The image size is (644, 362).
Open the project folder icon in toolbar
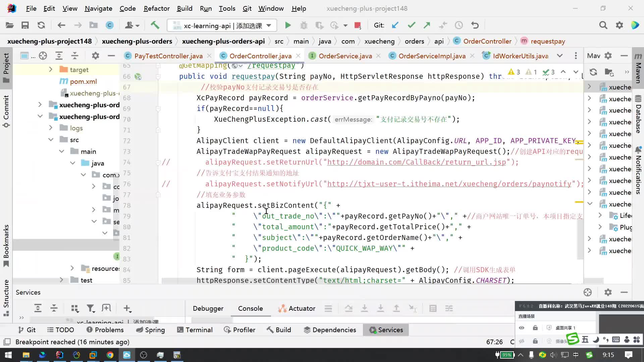10,25
